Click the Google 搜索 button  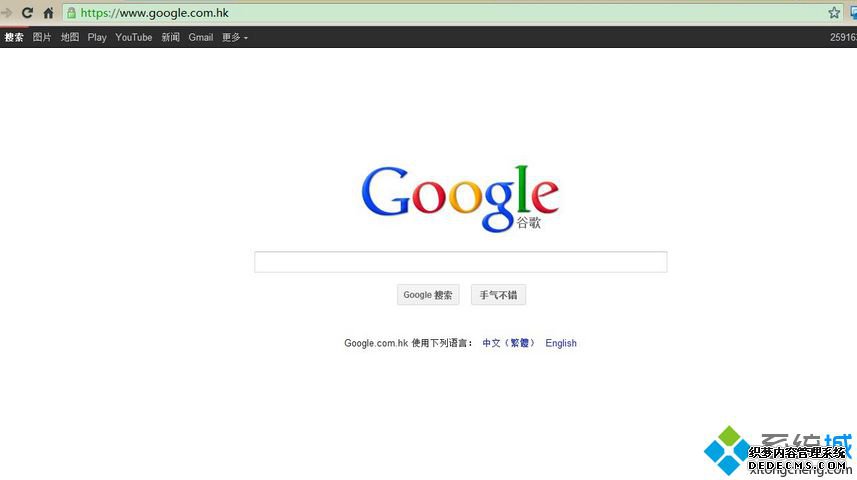(428, 295)
